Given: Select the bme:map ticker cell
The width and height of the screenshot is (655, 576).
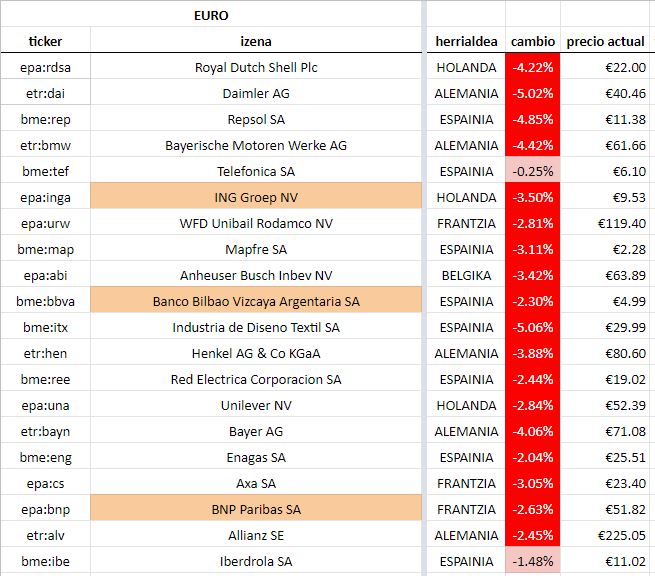Looking at the screenshot, I should tap(46, 249).
